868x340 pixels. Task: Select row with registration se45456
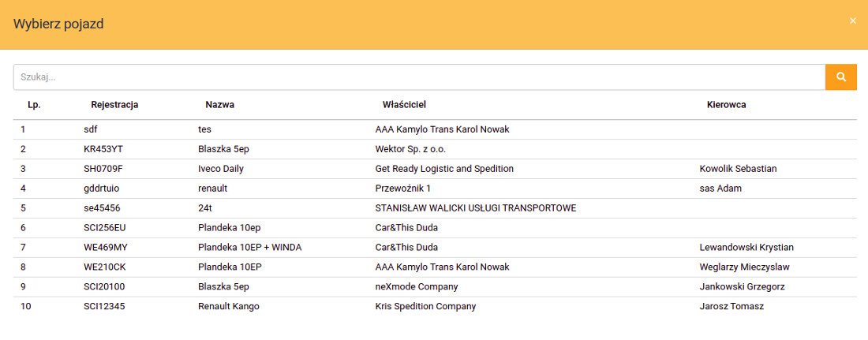102,208
